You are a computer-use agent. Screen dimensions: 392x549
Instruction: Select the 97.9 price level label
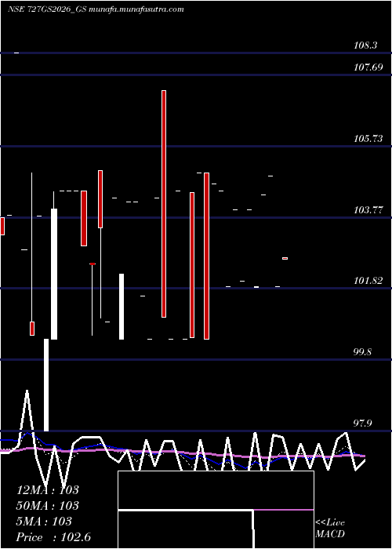coord(362,424)
